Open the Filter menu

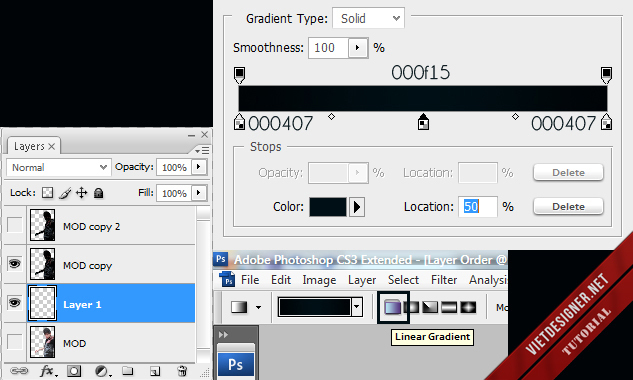pos(443,280)
